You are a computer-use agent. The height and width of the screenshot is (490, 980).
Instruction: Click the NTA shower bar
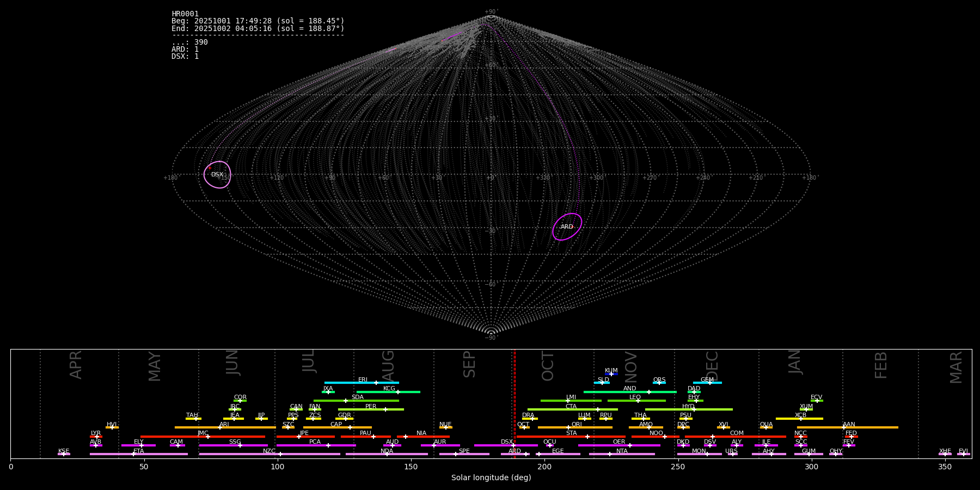(x=621, y=454)
